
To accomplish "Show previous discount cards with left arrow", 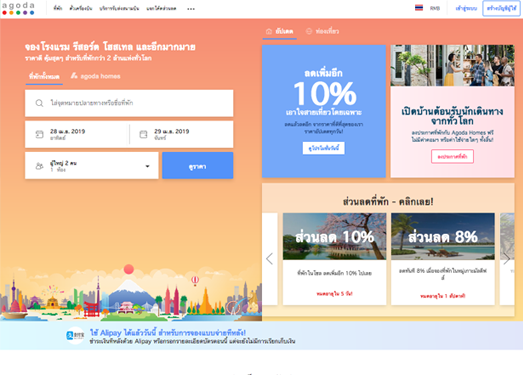I will [x=270, y=259].
